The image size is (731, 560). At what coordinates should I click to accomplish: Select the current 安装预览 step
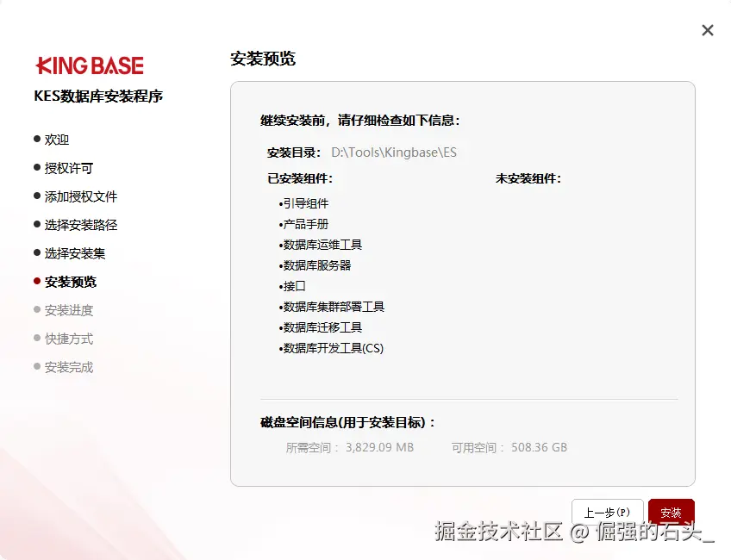(71, 282)
